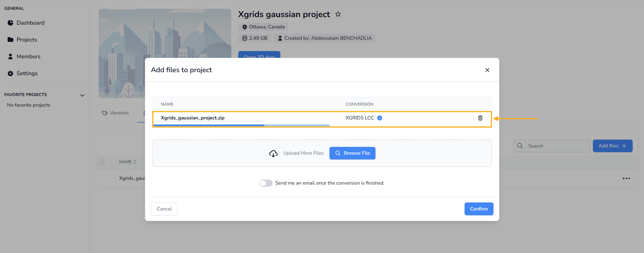Switch to the Versions tab
644x253 pixels.
pos(116,113)
